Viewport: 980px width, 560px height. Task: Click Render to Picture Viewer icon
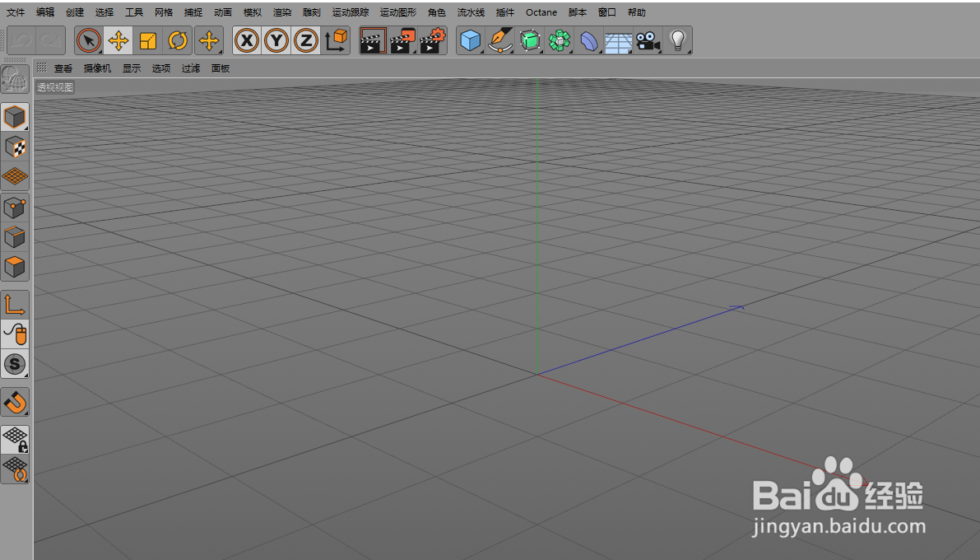pos(402,41)
